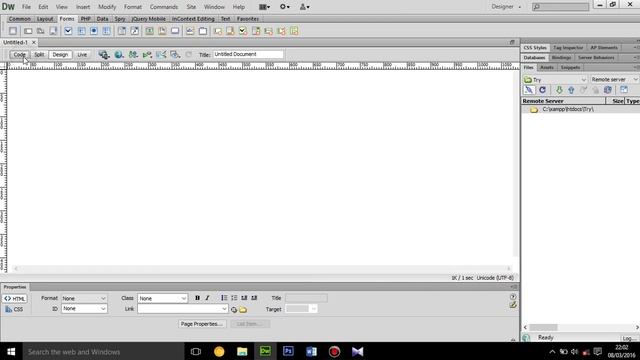Viewport: 640px width, 360px height.
Task: Insert Spry Validation Checkbox
Action: (x=243, y=31)
